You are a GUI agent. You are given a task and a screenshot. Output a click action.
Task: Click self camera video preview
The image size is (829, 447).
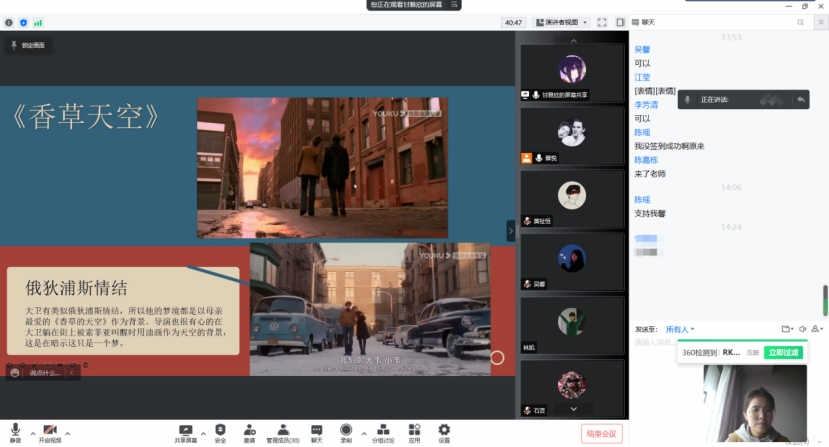pyautogui.click(x=755, y=404)
